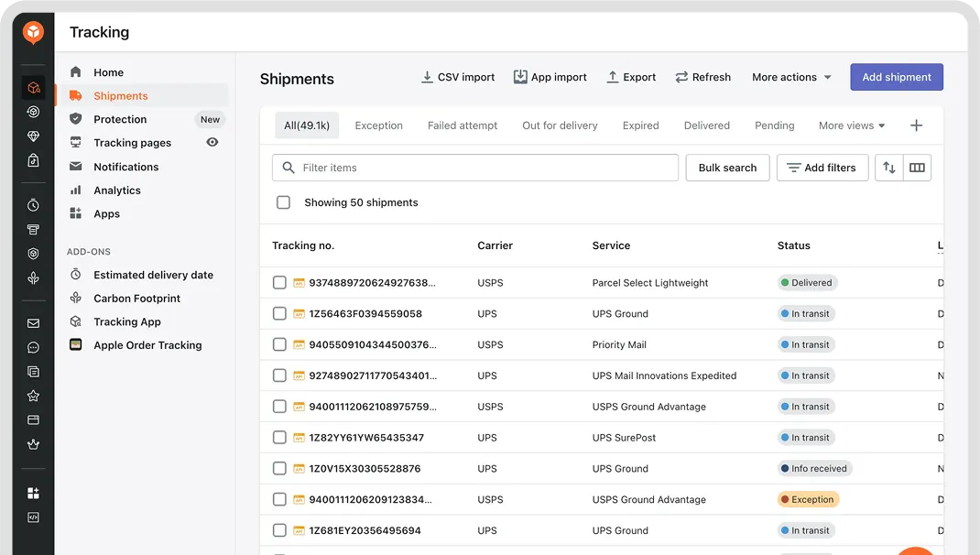This screenshot has height=555, width=980.
Task: Check the select-all shipments checkbox
Action: point(284,202)
